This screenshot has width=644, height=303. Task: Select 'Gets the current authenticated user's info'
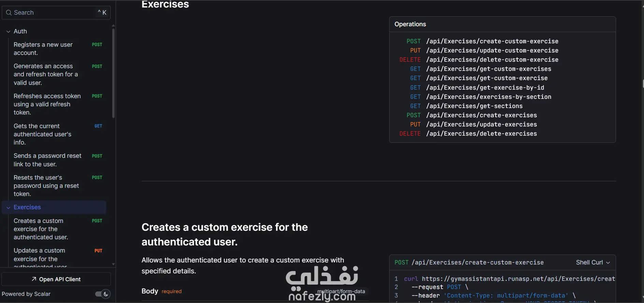[42, 134]
